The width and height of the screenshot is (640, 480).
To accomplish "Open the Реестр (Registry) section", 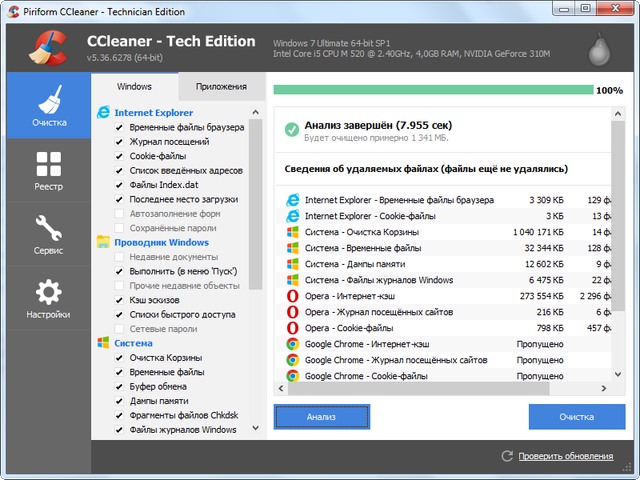I will click(48, 171).
